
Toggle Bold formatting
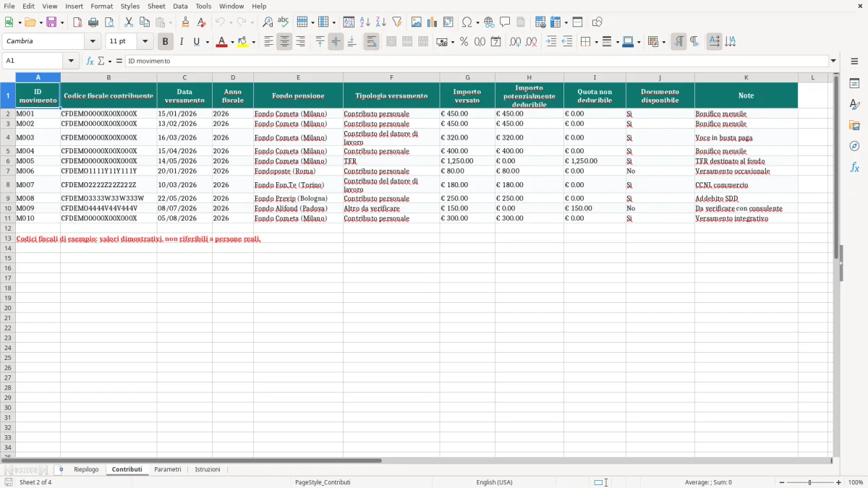pos(165,42)
